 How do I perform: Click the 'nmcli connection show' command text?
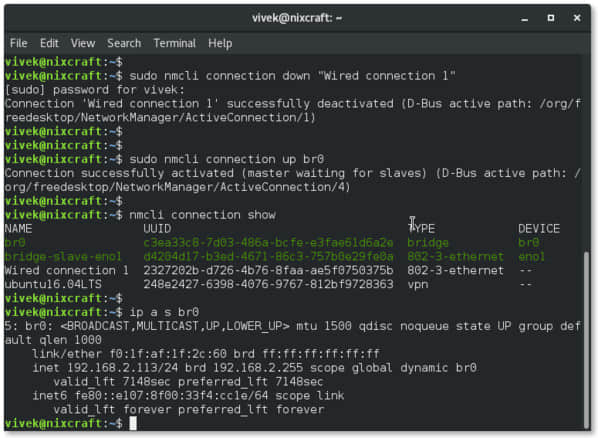click(202, 215)
